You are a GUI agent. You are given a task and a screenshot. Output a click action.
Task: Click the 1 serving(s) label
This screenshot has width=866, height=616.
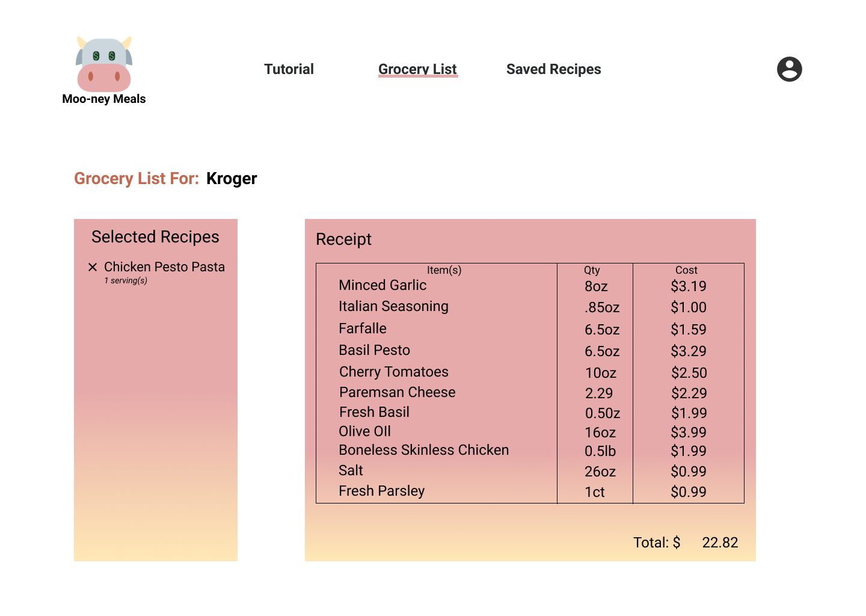coord(126,281)
